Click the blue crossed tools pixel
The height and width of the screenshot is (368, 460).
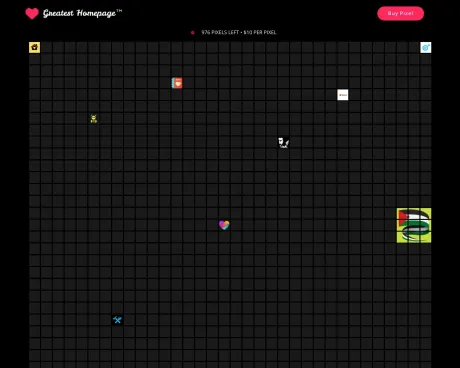(x=117, y=320)
